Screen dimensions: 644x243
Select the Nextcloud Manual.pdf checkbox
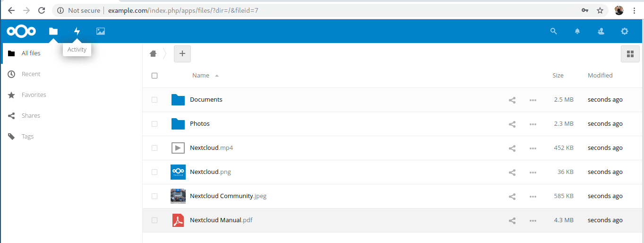pyautogui.click(x=155, y=220)
